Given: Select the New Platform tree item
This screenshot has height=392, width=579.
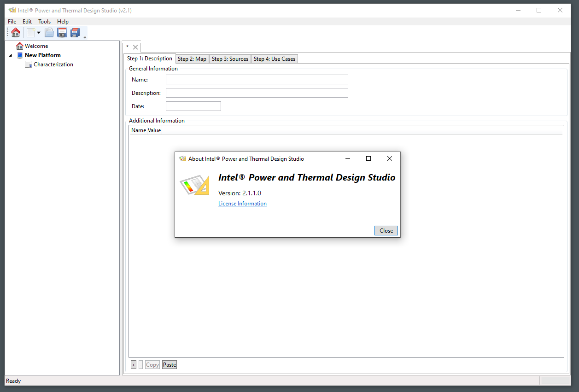Looking at the screenshot, I should pos(43,55).
